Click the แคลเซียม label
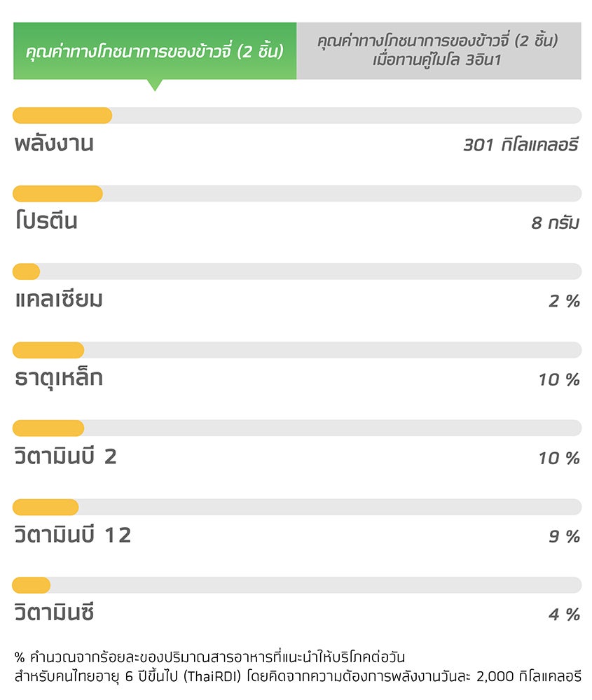 (x=59, y=299)
